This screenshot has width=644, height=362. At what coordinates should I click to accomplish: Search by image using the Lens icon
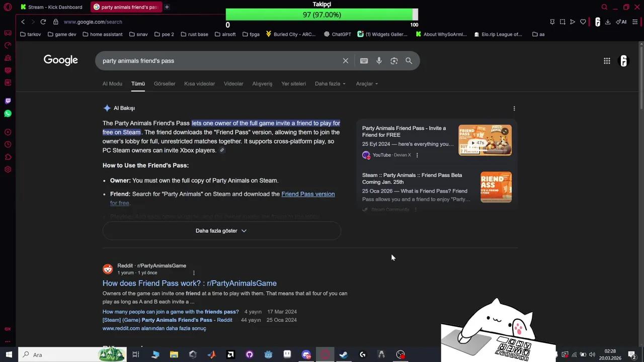[394, 61]
